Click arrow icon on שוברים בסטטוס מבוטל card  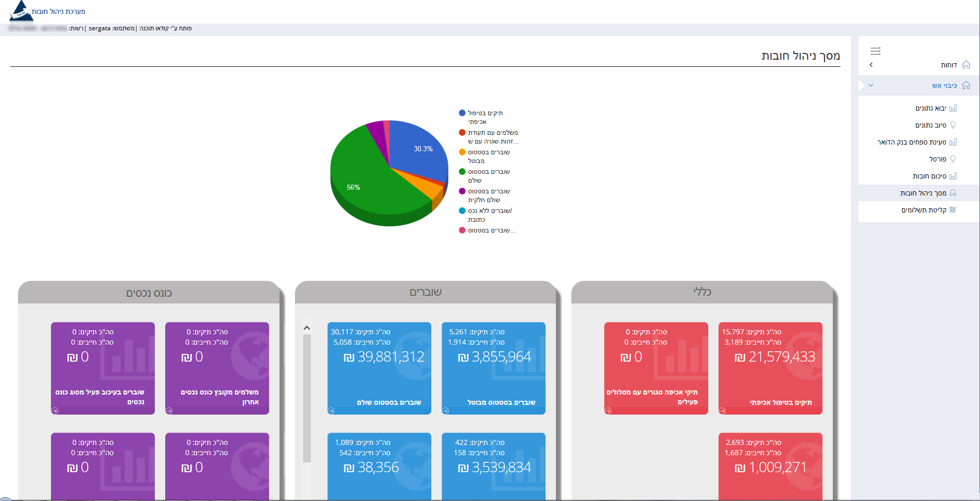pos(445,411)
